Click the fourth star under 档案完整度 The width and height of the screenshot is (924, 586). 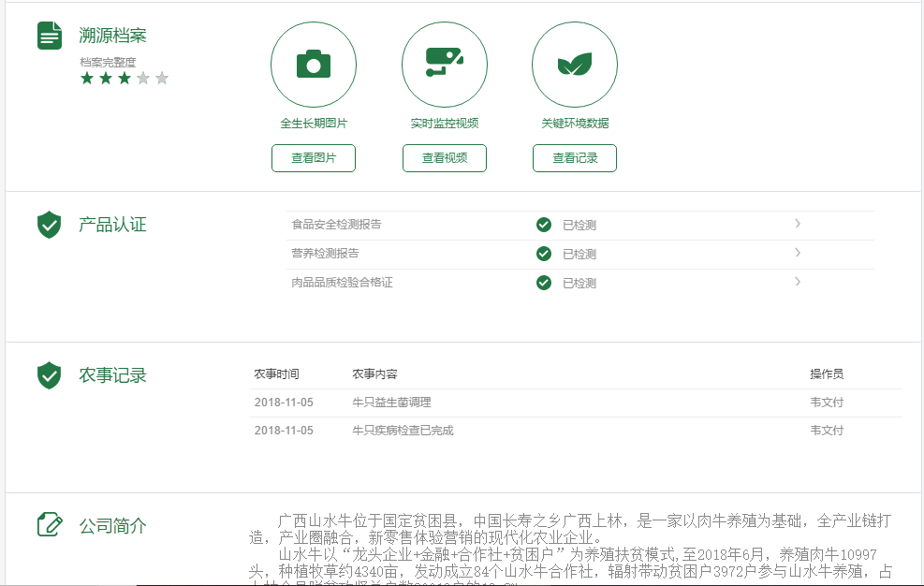click(141, 78)
